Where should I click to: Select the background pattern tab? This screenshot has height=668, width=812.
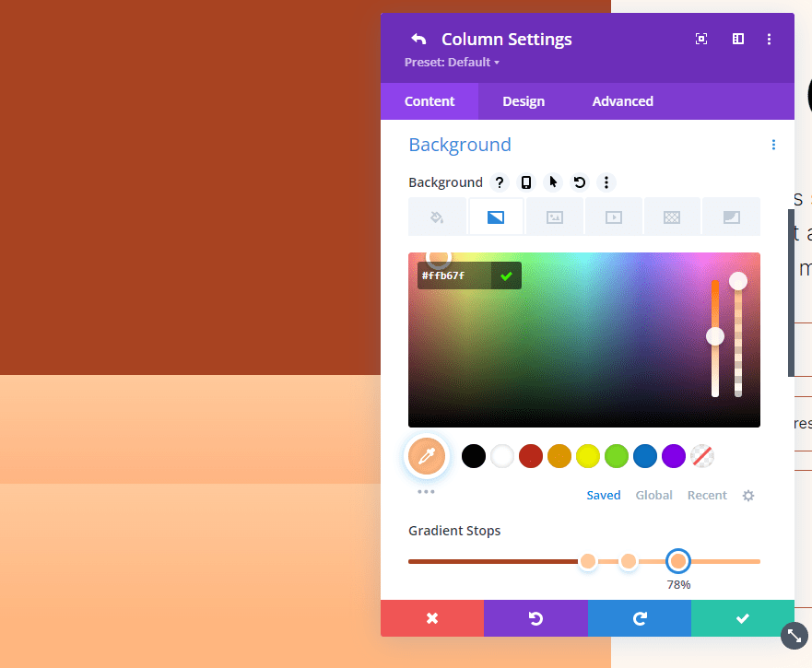point(672,217)
